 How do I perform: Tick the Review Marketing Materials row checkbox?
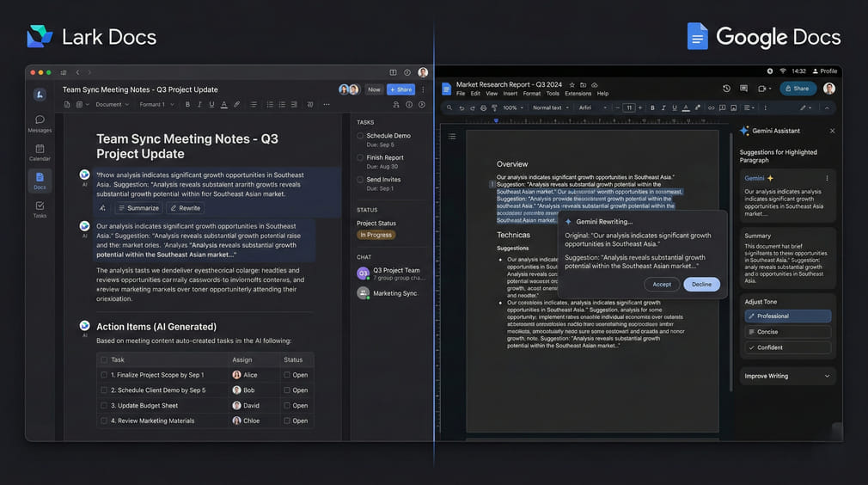104,421
